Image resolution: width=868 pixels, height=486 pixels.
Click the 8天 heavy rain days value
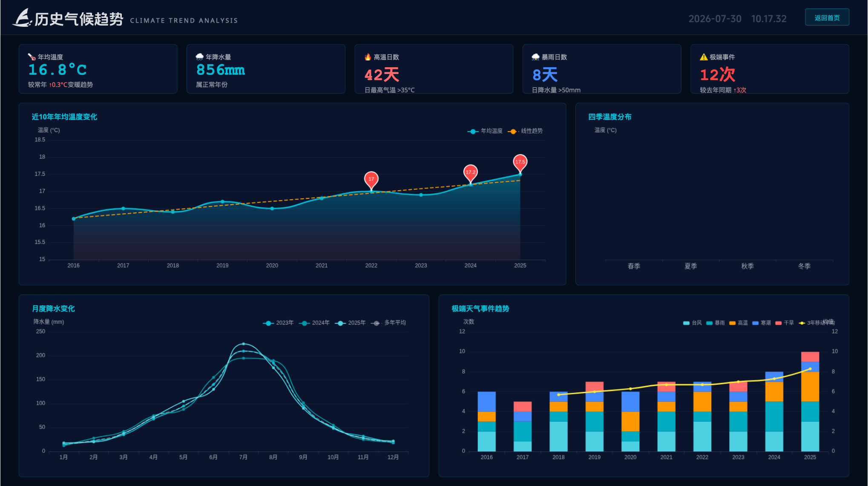point(545,75)
